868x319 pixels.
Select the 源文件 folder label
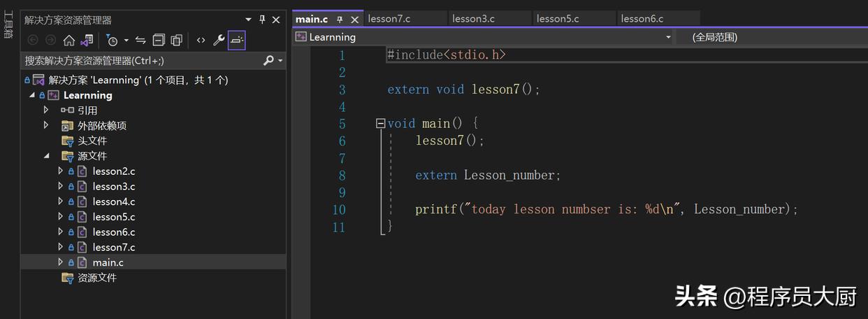92,156
